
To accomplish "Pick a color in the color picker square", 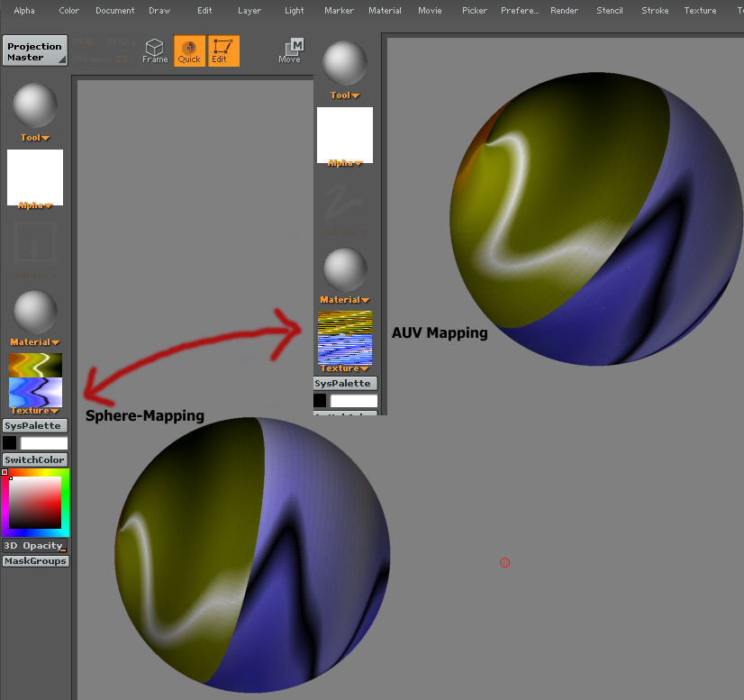I will pyautogui.click(x=35, y=502).
